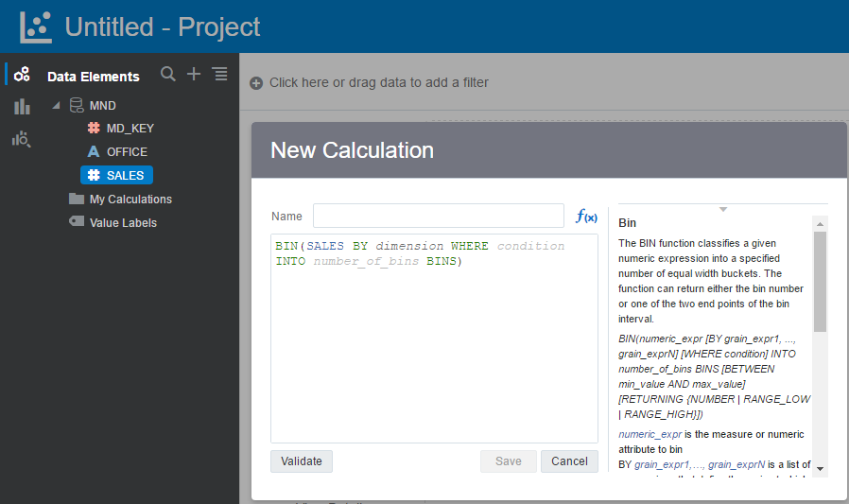Image resolution: width=849 pixels, height=504 pixels.
Task: Click the 'condition' placeholder in the expression
Action: tap(530, 246)
